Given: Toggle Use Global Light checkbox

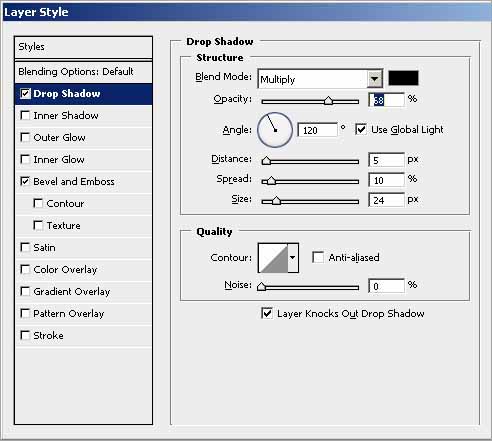Looking at the screenshot, I should pos(361,129).
